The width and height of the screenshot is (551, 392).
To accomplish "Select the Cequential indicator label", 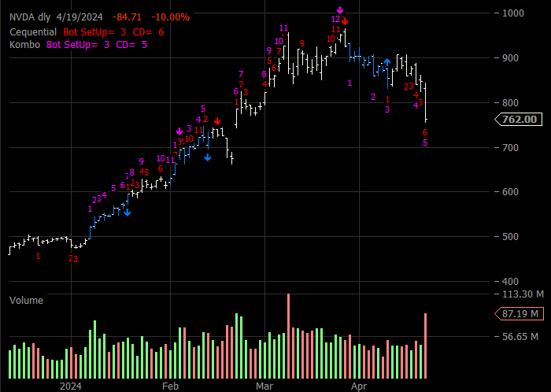I will [x=33, y=32].
